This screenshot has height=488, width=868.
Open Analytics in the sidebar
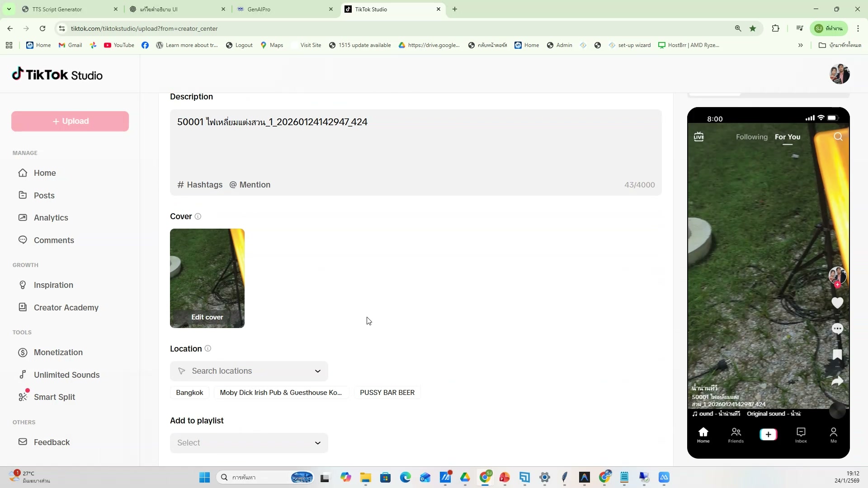(51, 218)
